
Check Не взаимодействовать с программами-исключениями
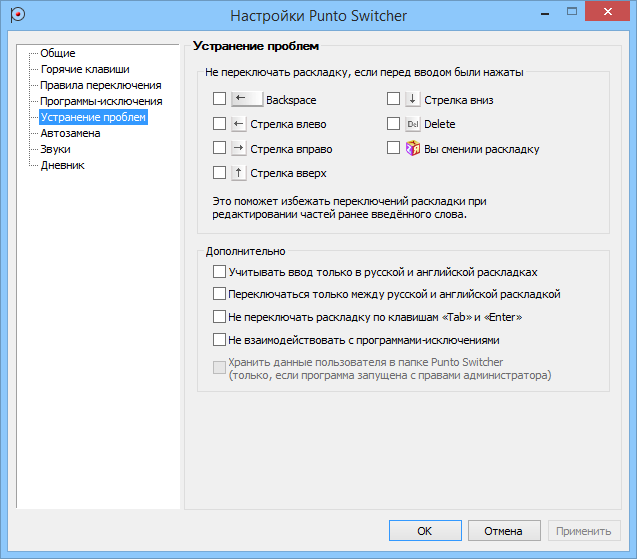click(x=219, y=340)
